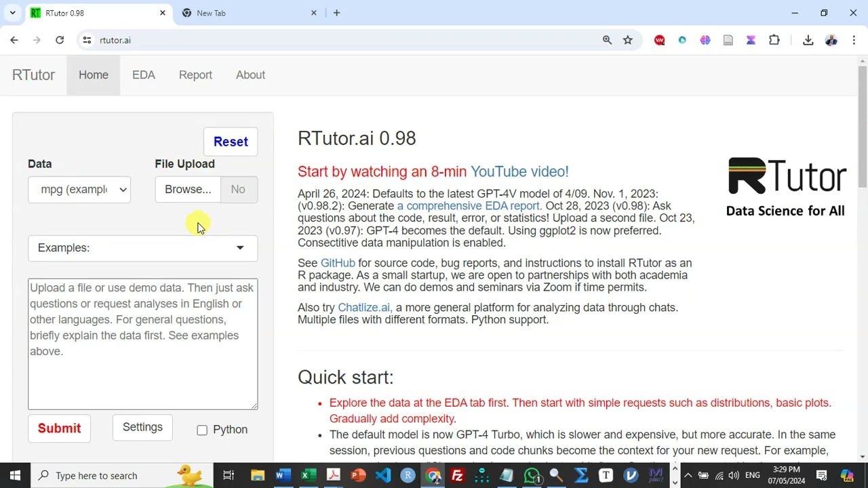Visit the GitHub link
Image resolution: width=868 pixels, height=488 pixels.
[x=338, y=263]
